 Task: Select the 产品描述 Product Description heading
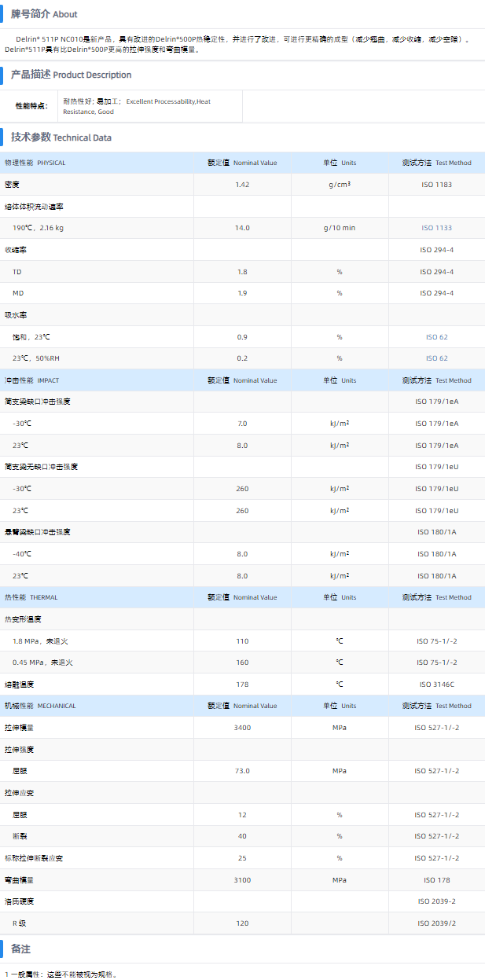point(71,75)
